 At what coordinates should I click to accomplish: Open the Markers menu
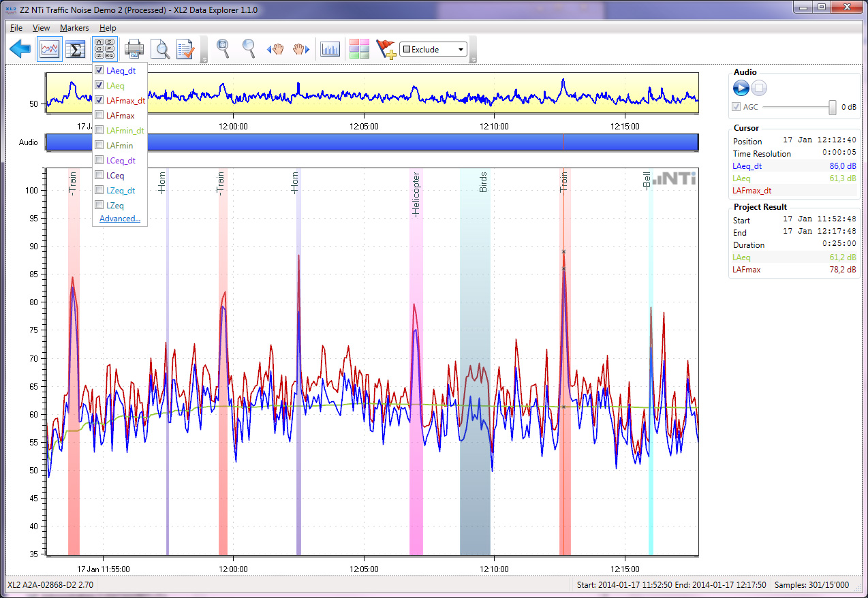pyautogui.click(x=74, y=28)
